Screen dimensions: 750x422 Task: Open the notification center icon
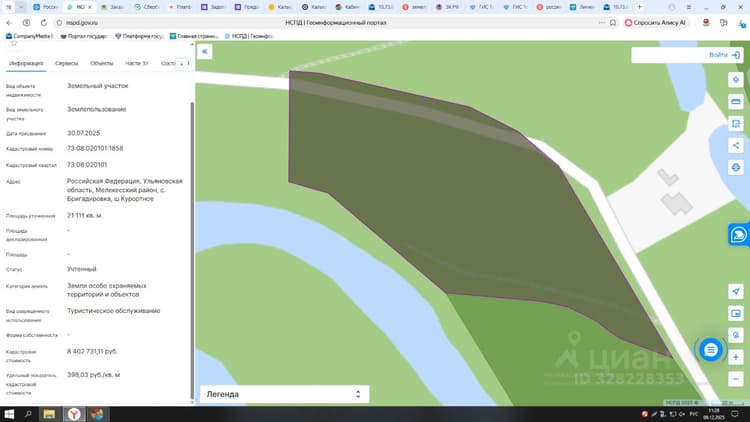point(735,414)
